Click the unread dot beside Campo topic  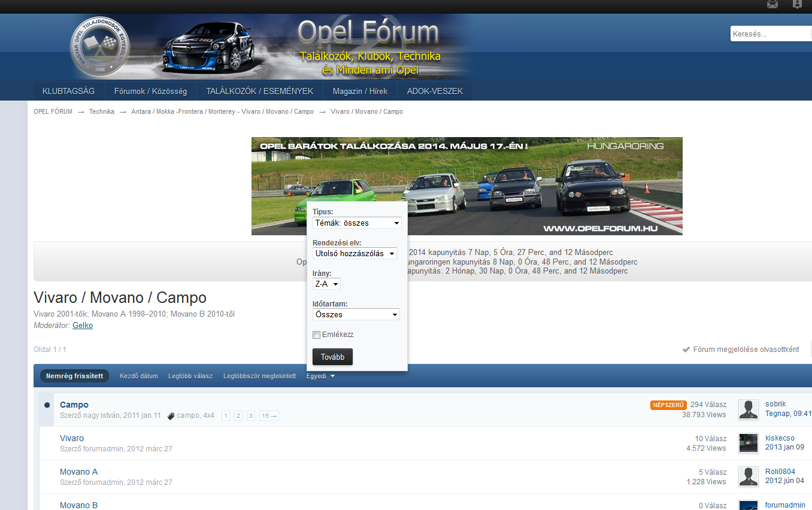(47, 405)
